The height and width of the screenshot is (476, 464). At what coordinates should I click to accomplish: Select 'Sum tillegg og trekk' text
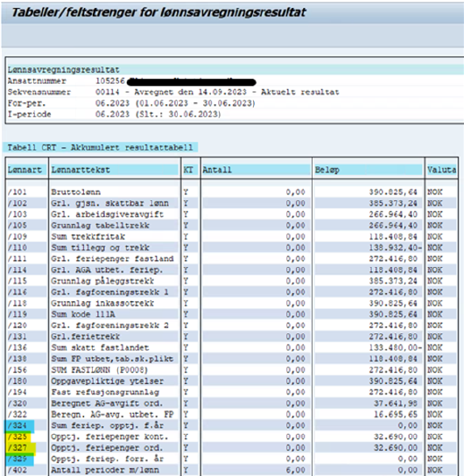pyautogui.click(x=100, y=248)
